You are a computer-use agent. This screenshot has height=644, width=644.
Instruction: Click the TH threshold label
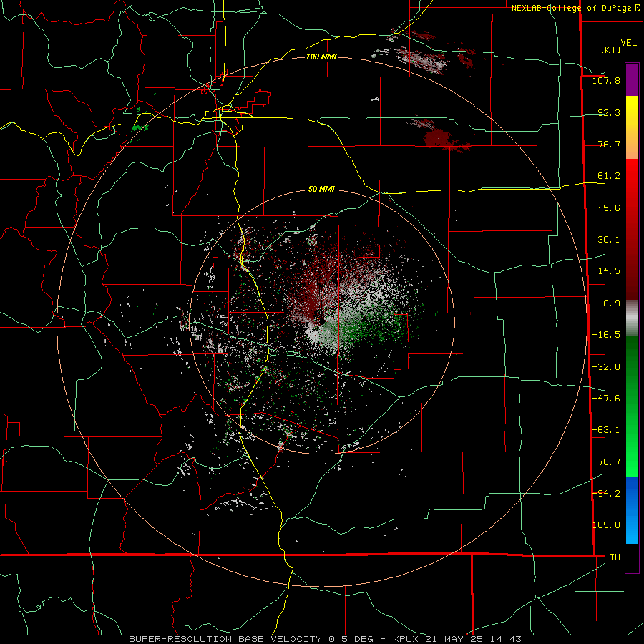(615, 557)
